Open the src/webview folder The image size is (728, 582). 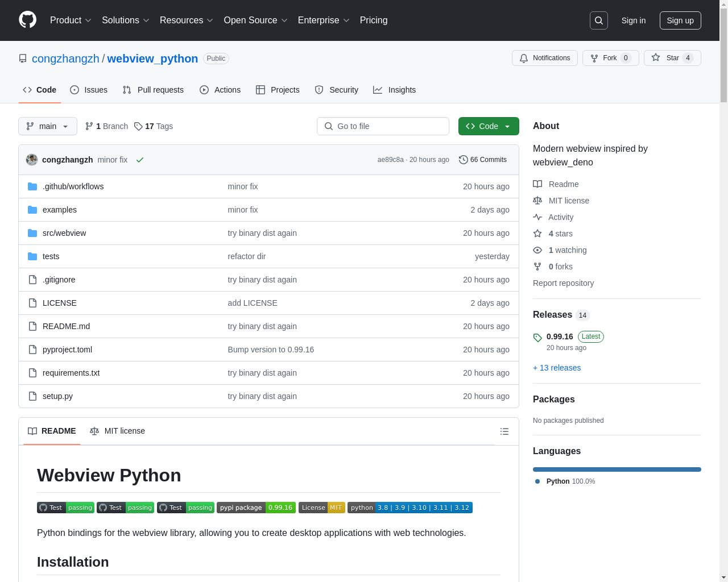click(x=64, y=233)
